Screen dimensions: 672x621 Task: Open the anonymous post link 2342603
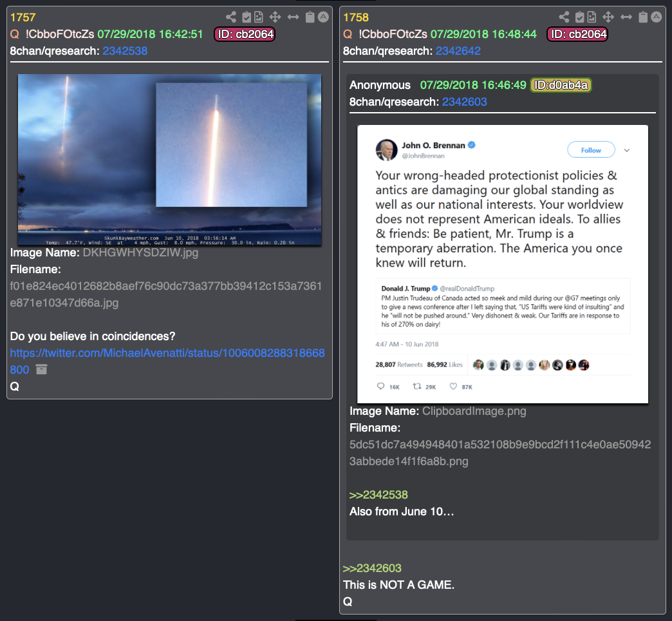click(x=465, y=102)
